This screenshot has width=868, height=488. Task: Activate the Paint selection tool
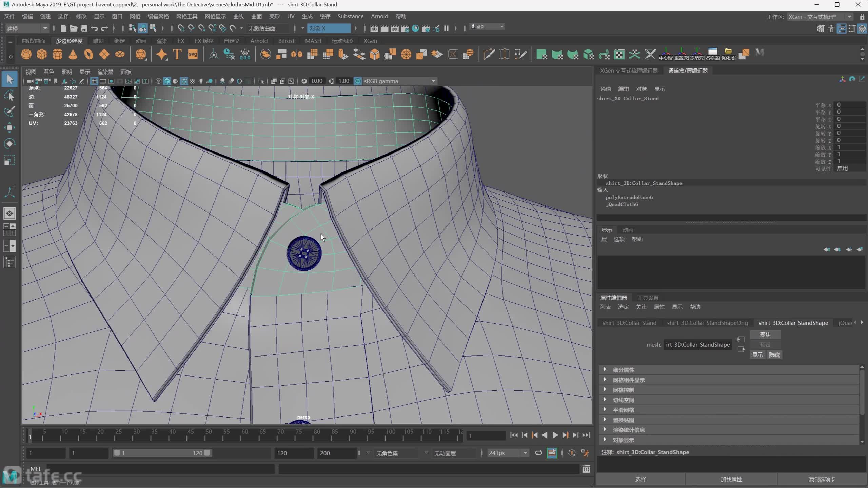pyautogui.click(x=9, y=111)
